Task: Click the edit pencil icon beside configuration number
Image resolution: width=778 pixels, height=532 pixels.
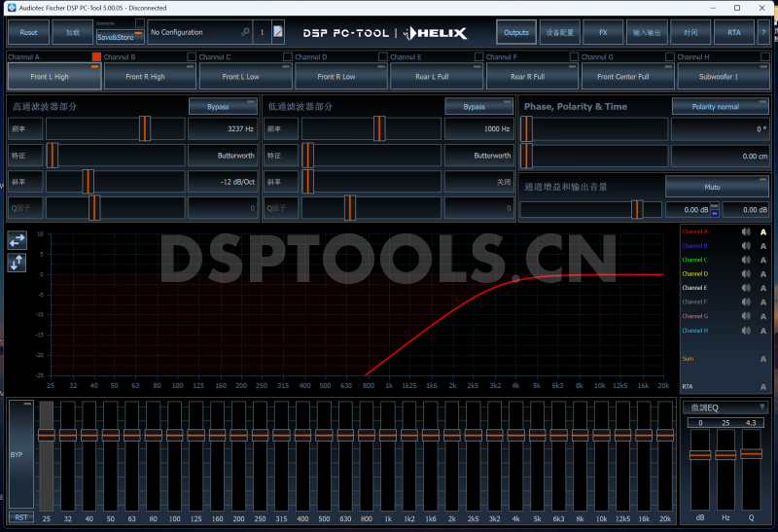Action: pyautogui.click(x=278, y=32)
